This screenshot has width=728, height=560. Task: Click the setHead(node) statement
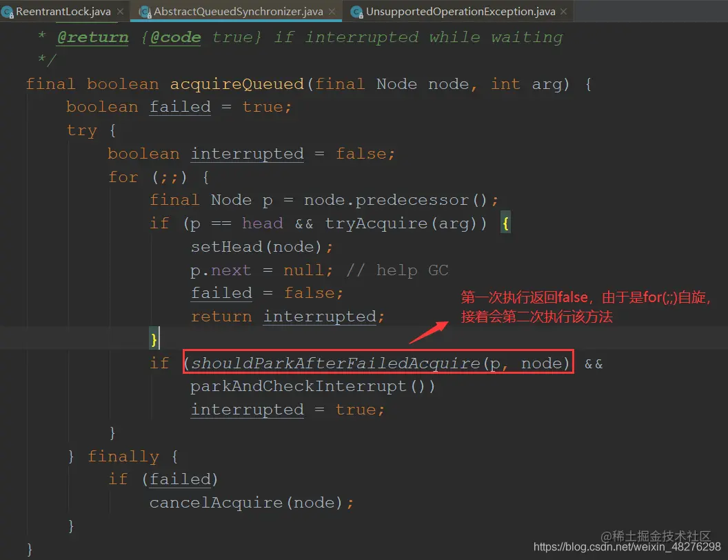click(262, 247)
